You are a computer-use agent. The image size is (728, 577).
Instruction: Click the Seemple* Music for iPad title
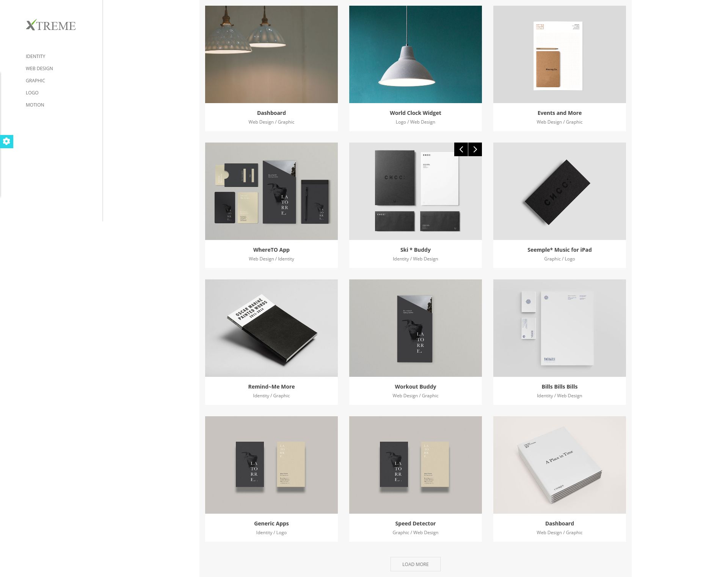560,250
